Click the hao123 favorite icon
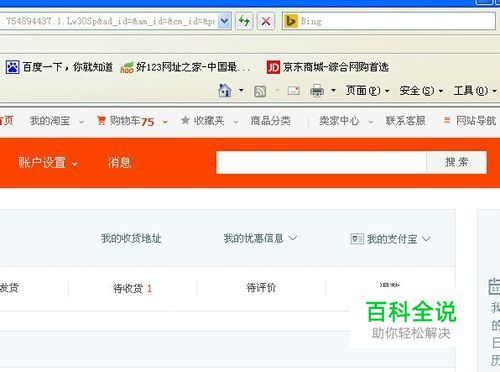This screenshot has width=500, height=372. coord(127,67)
